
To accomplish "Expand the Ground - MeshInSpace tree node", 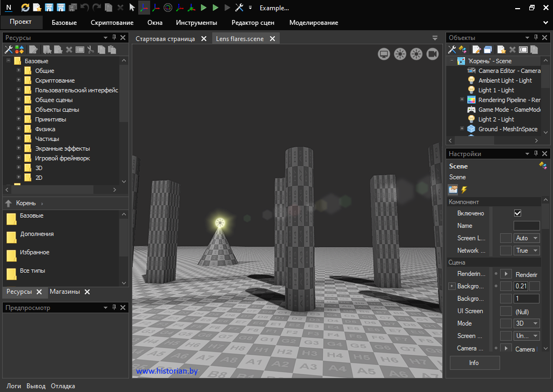I will click(462, 129).
